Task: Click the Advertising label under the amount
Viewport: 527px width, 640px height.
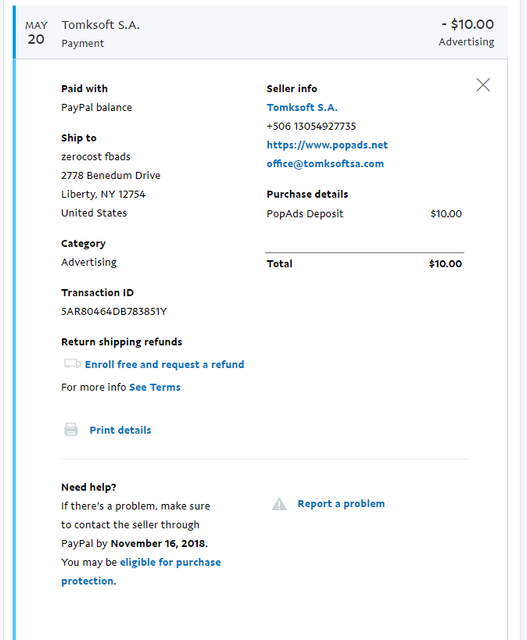Action: pos(466,42)
